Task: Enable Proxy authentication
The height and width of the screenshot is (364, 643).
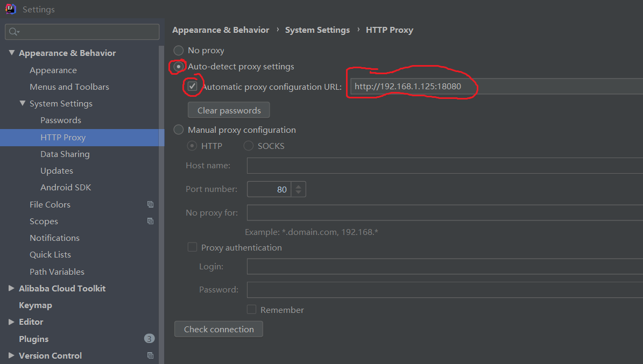Action: (192, 247)
